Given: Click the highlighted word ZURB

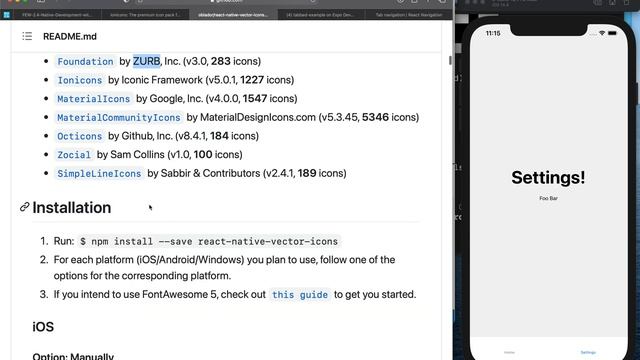Looking at the screenshot, I should [x=147, y=61].
